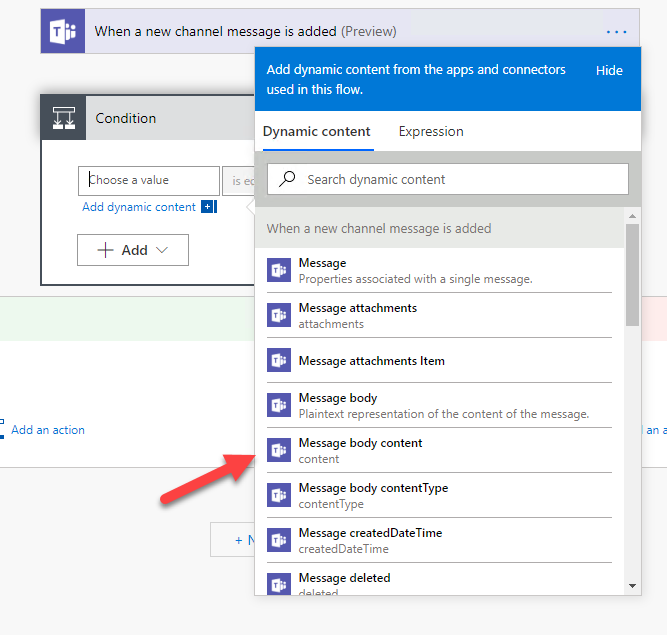
Task: Open the condition operator dropdown
Action: pos(239,181)
